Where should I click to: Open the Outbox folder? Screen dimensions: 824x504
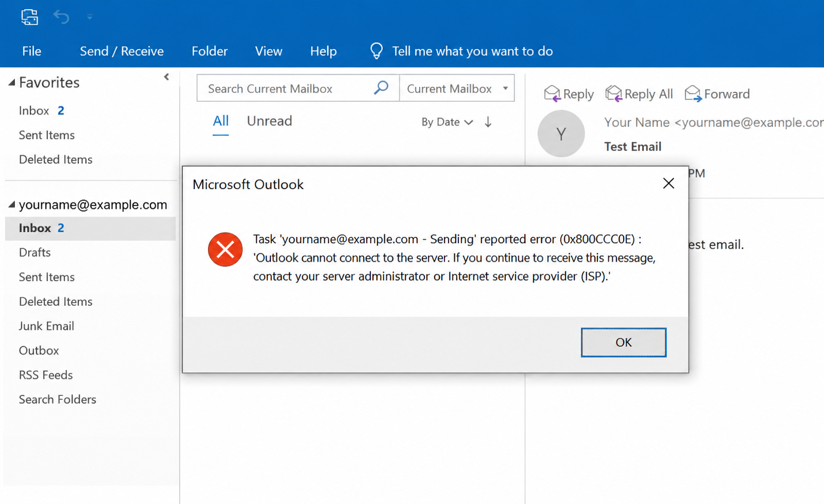pos(39,350)
